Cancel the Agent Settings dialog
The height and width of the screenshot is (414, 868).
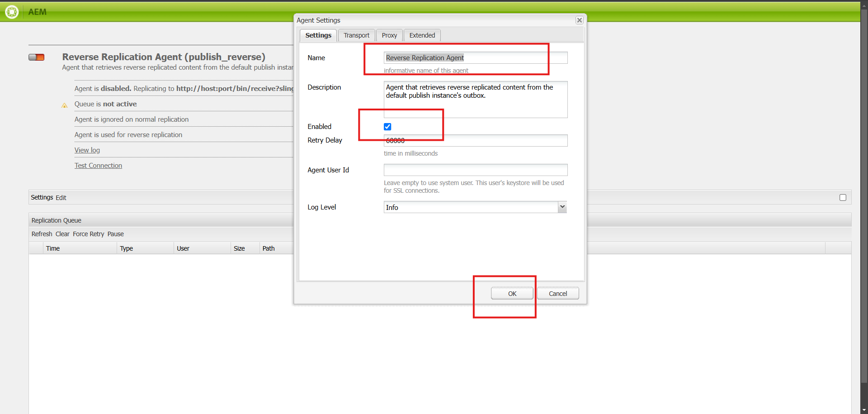(557, 294)
